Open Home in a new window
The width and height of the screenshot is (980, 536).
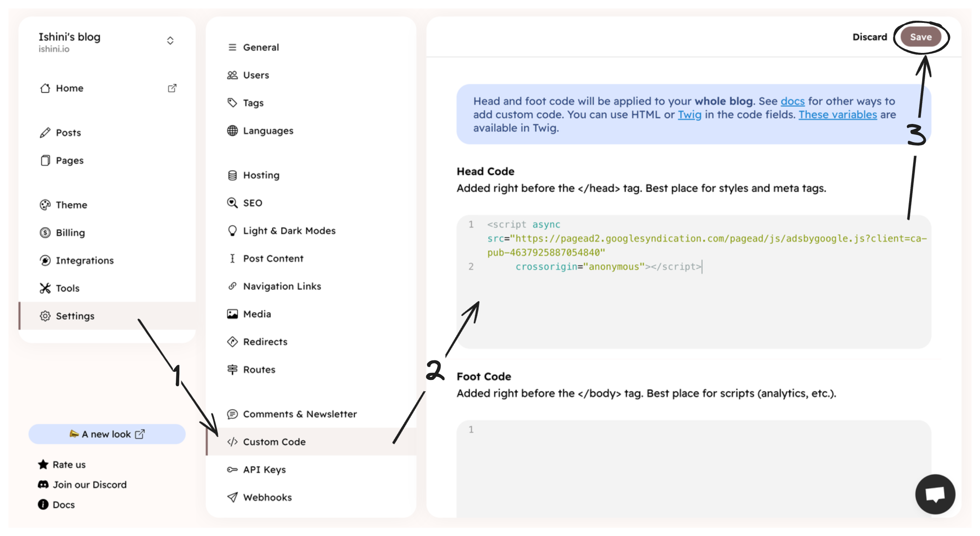pos(172,88)
